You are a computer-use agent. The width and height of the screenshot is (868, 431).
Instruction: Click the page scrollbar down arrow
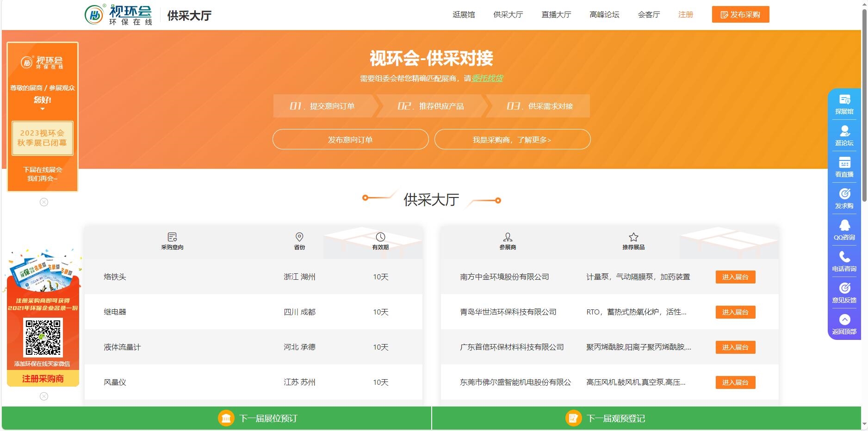tap(864, 424)
